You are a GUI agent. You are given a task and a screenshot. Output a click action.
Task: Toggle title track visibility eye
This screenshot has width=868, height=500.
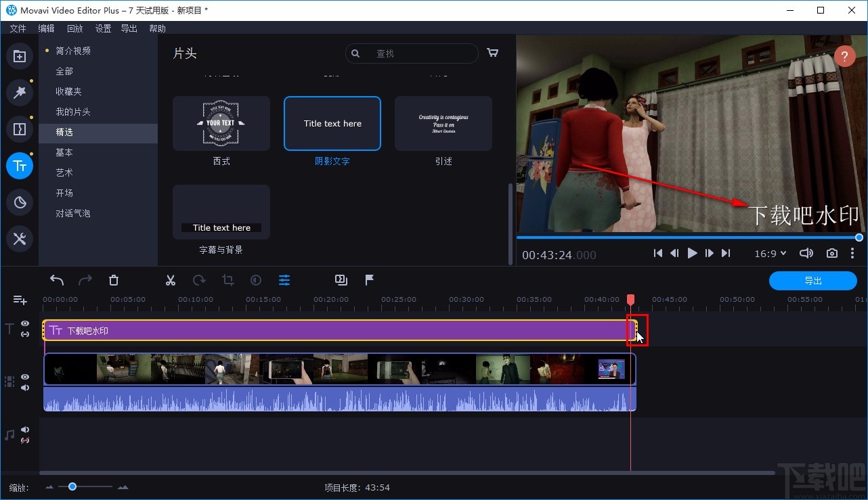point(25,324)
